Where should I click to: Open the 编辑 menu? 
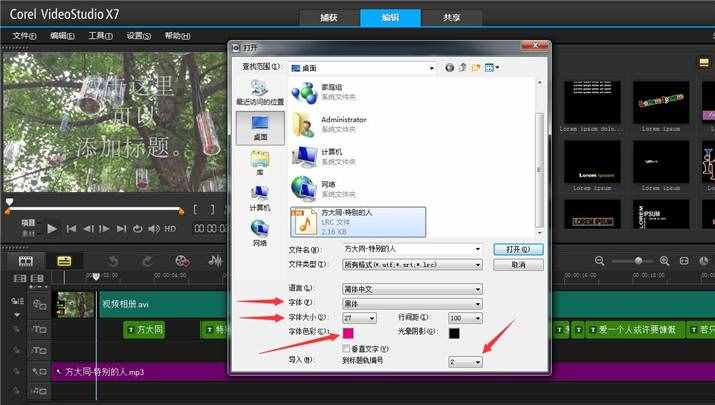pos(62,36)
